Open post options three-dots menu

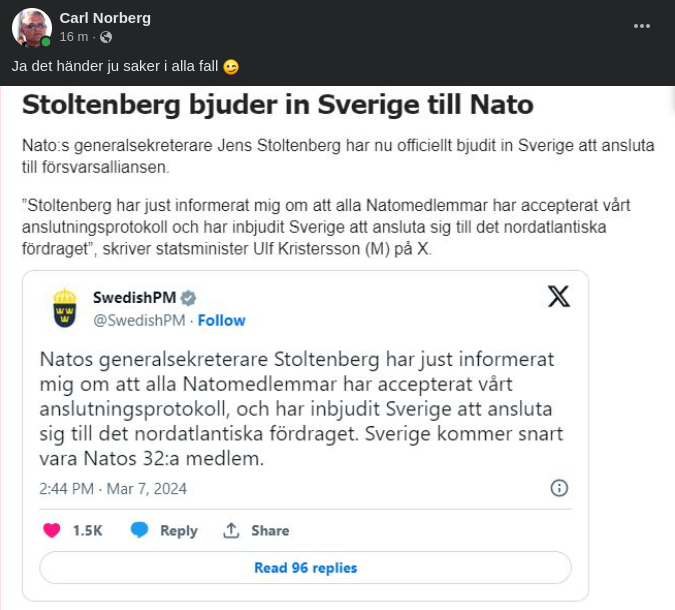point(641,26)
